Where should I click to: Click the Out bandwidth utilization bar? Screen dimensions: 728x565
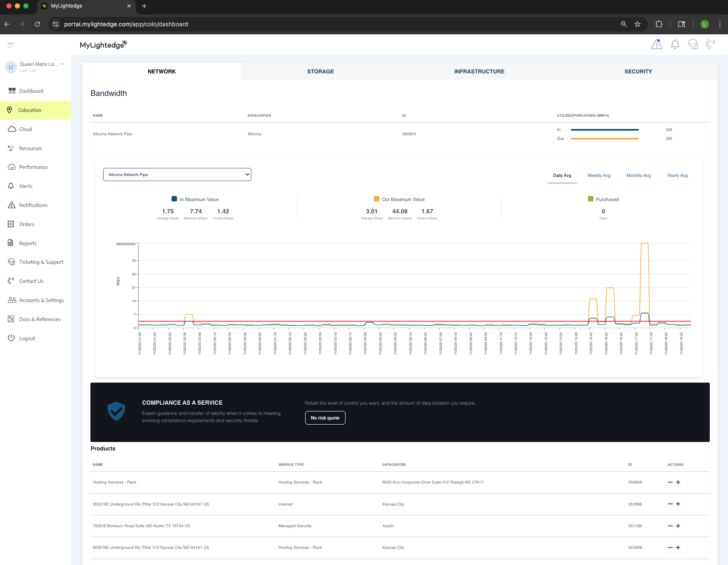click(x=604, y=139)
